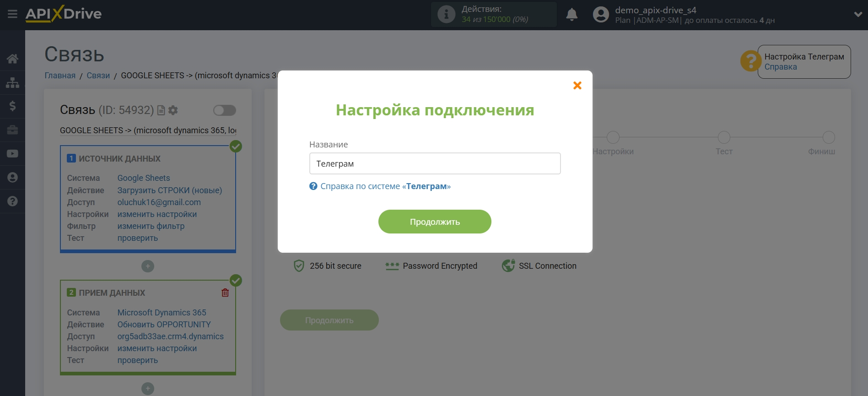Open the billing dollar sidebar icon
Image resolution: width=868 pixels, height=396 pixels.
pyautogui.click(x=12, y=106)
